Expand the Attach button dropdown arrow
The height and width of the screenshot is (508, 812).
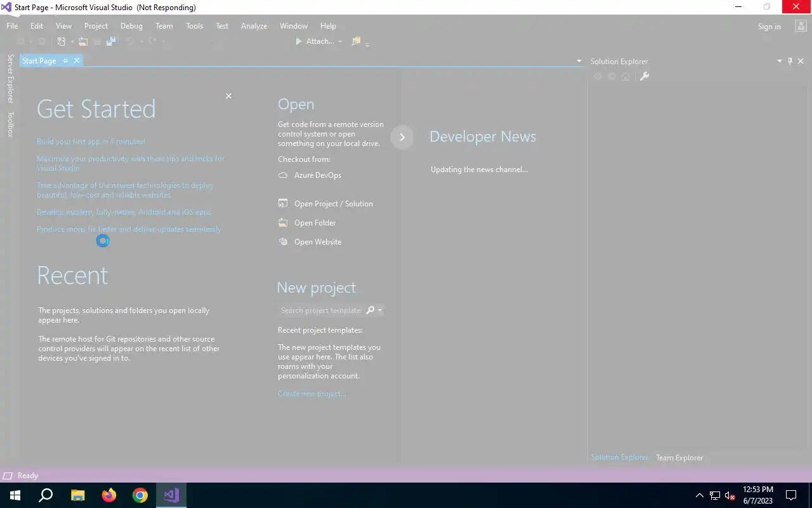tap(340, 41)
